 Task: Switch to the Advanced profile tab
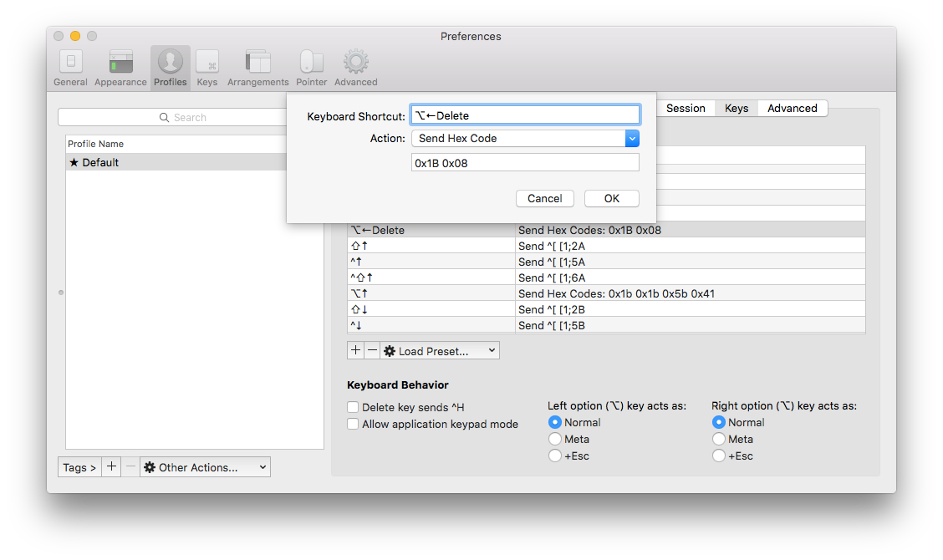(792, 109)
